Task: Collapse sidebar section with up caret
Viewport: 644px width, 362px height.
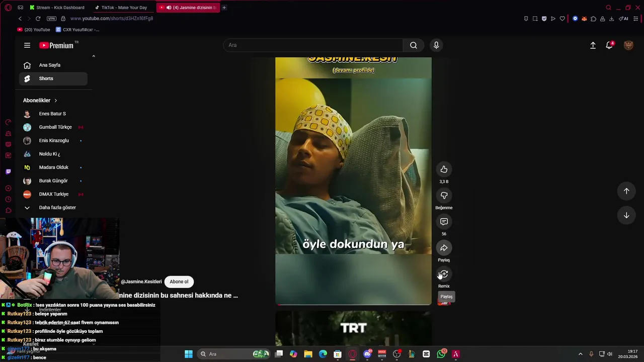Action: (x=94, y=56)
